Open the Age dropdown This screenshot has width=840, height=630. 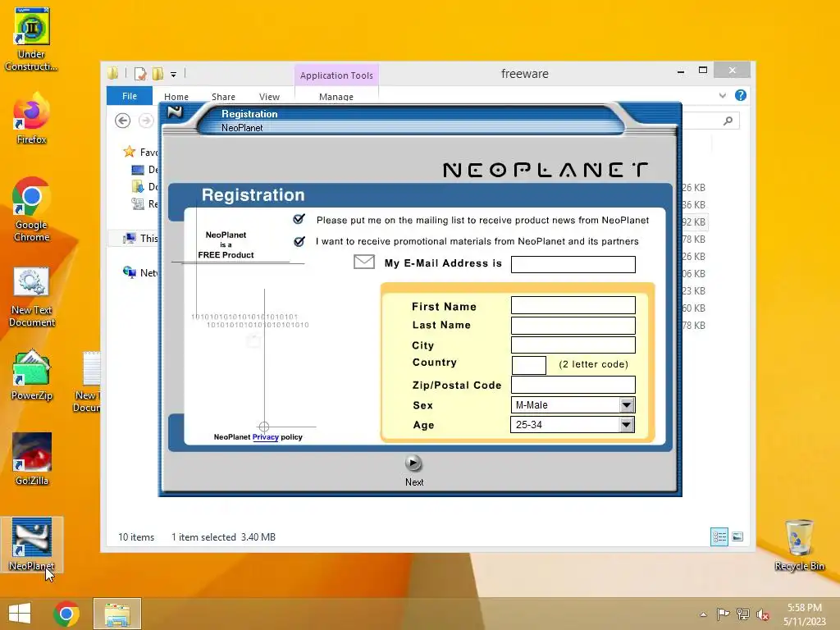pyautogui.click(x=626, y=425)
